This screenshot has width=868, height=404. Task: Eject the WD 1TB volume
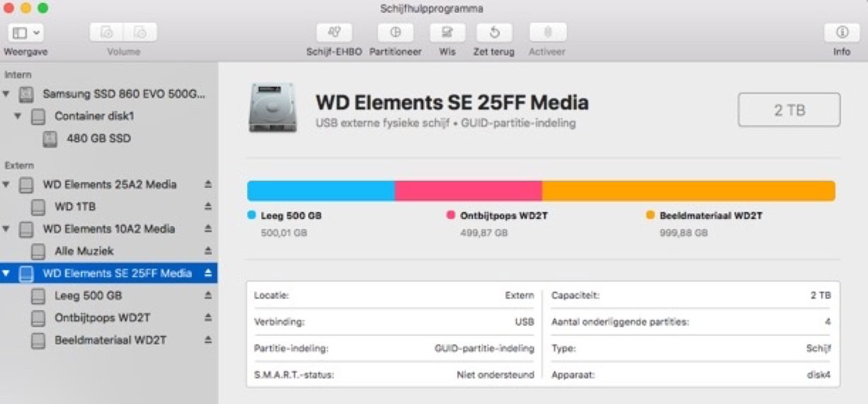click(208, 207)
